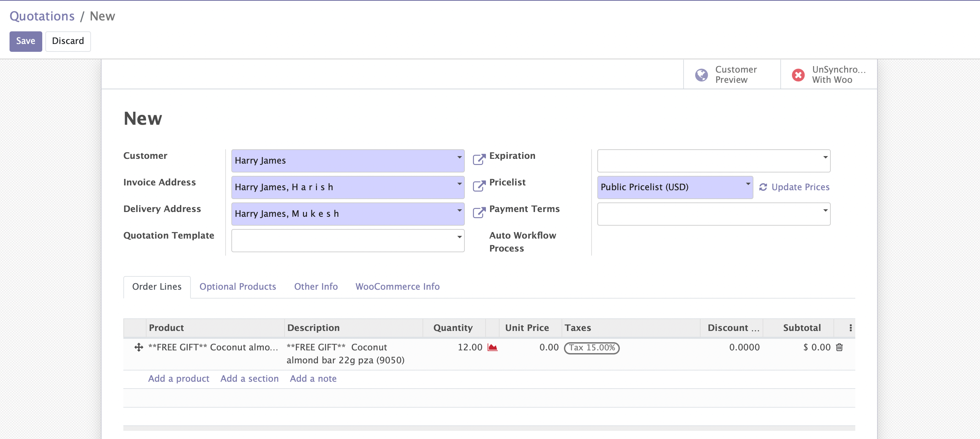Open the WooCommerce Info tab

tap(397, 286)
